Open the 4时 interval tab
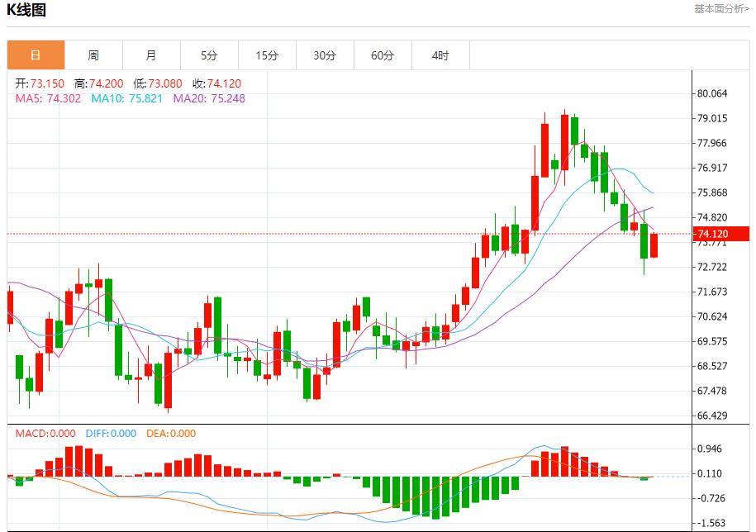The width and height of the screenshot is (756, 532). pyautogui.click(x=440, y=55)
